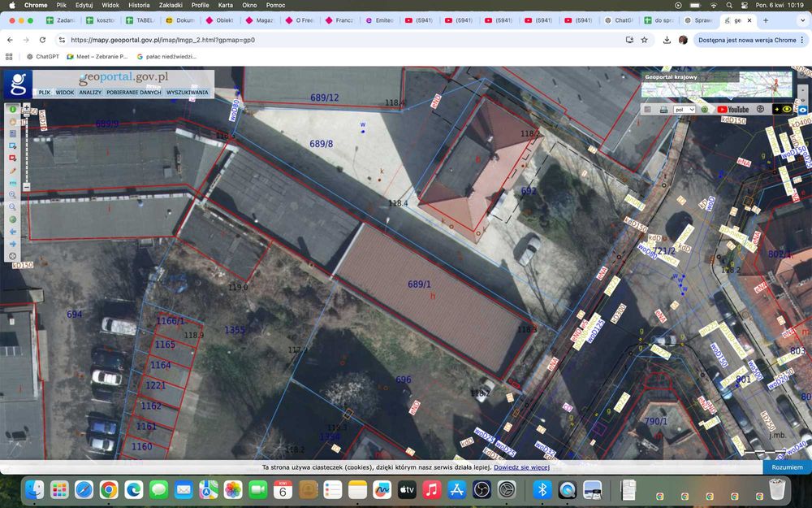Viewport: 812px width, 508px height.
Task: Open App Store from the Dock
Action: (x=456, y=489)
